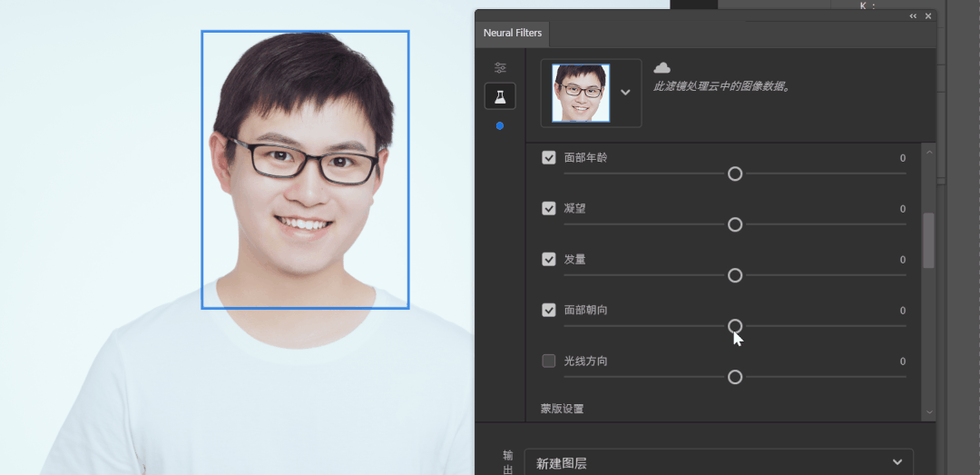Click the 面部朝向 value field
The height and width of the screenshot is (475, 980).
coord(903,311)
